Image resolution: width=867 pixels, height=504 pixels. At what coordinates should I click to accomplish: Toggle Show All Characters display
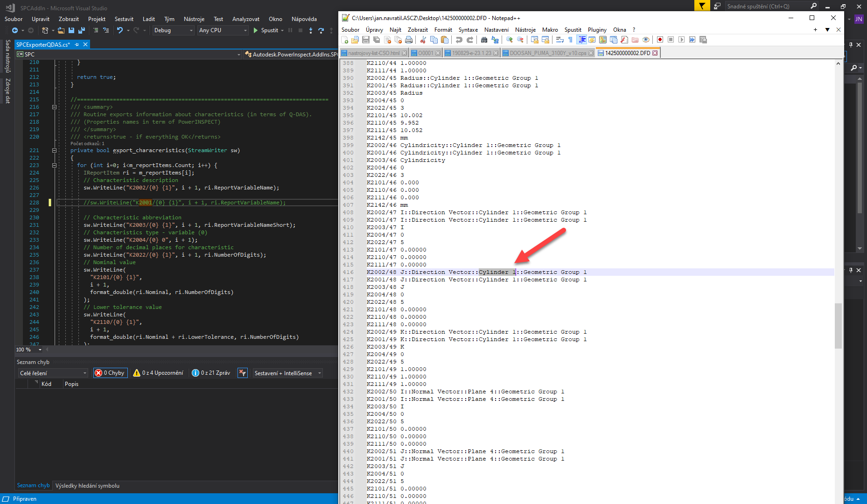coord(571,40)
